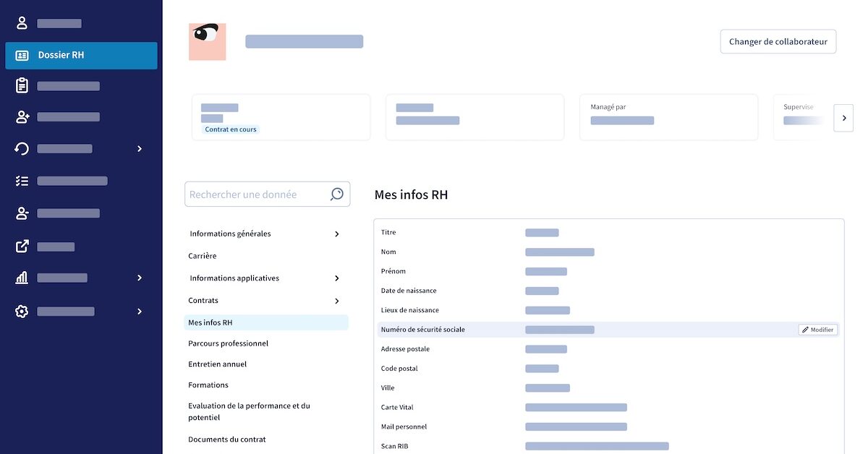Click the magnifier icon in the search bar
The width and height of the screenshot is (868, 454).
(336, 194)
